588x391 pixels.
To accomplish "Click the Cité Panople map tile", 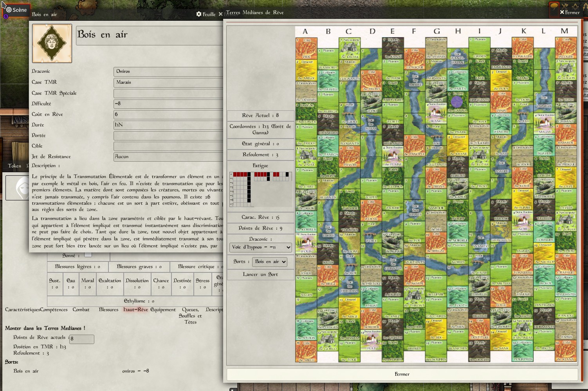I will pos(414,146).
